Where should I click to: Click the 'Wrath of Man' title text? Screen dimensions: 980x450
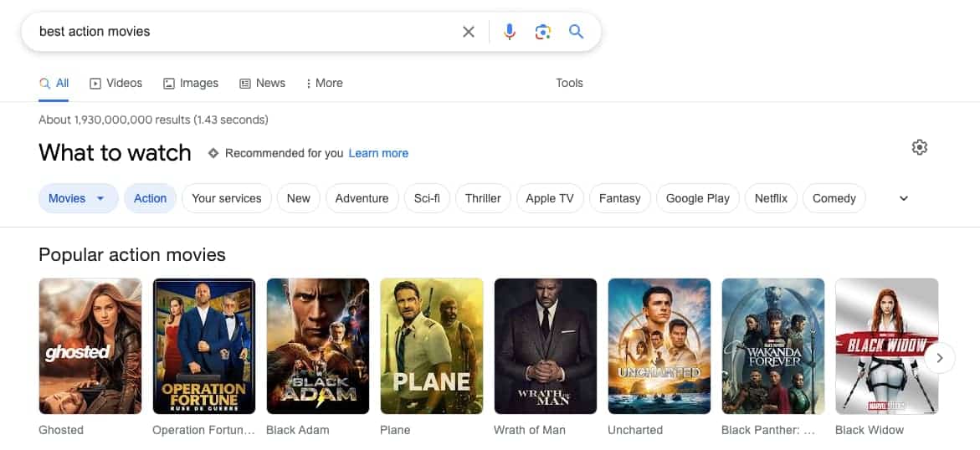tap(530, 430)
